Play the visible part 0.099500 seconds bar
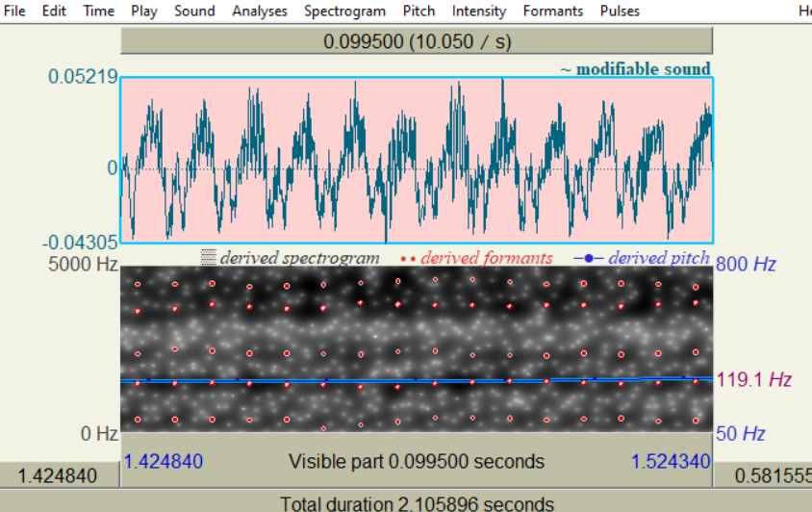The height and width of the screenshot is (512, 812). coord(417,461)
